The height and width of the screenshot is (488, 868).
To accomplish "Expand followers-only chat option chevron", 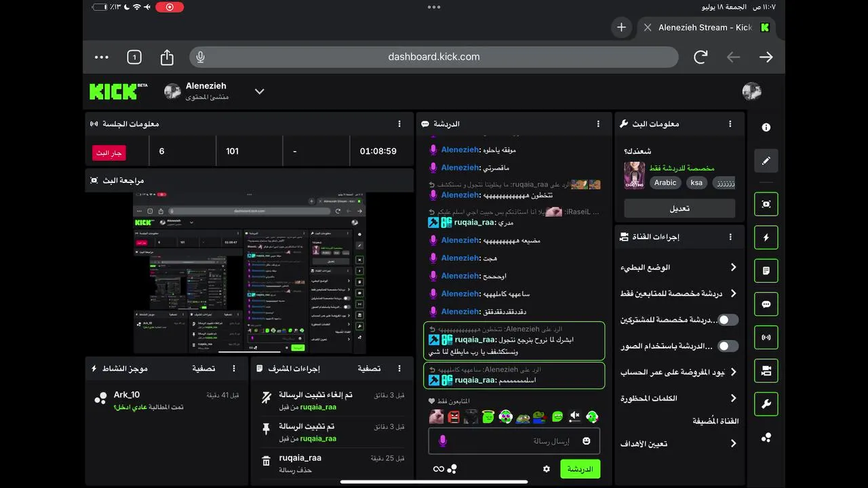I will (733, 293).
